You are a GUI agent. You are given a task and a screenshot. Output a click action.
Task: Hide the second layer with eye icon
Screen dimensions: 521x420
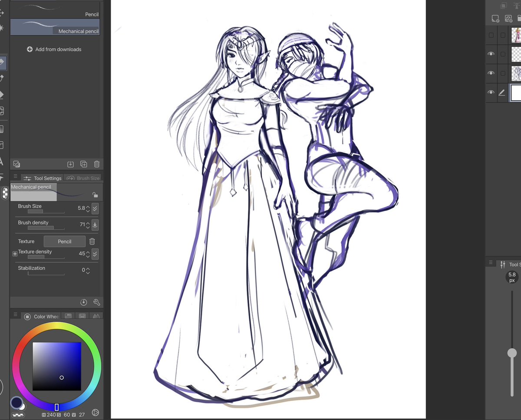coord(491,54)
